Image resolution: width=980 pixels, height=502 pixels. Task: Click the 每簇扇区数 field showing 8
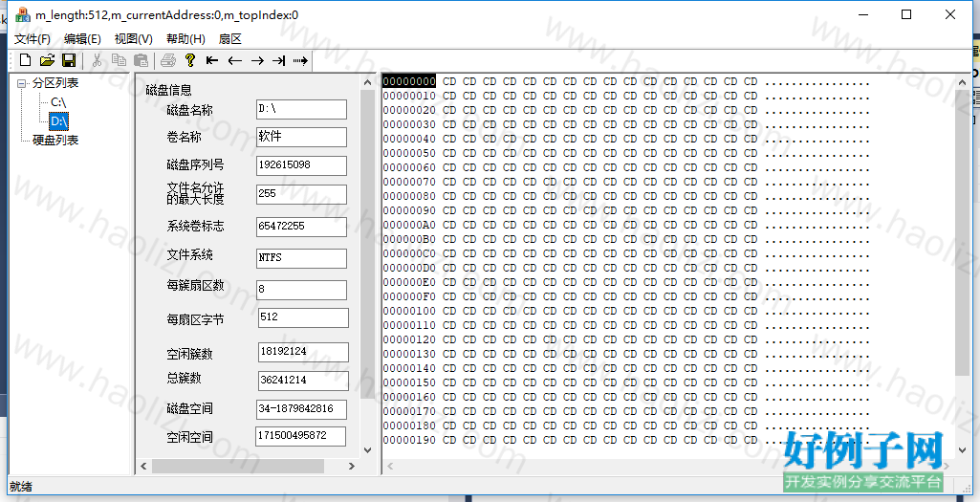pyautogui.click(x=301, y=290)
